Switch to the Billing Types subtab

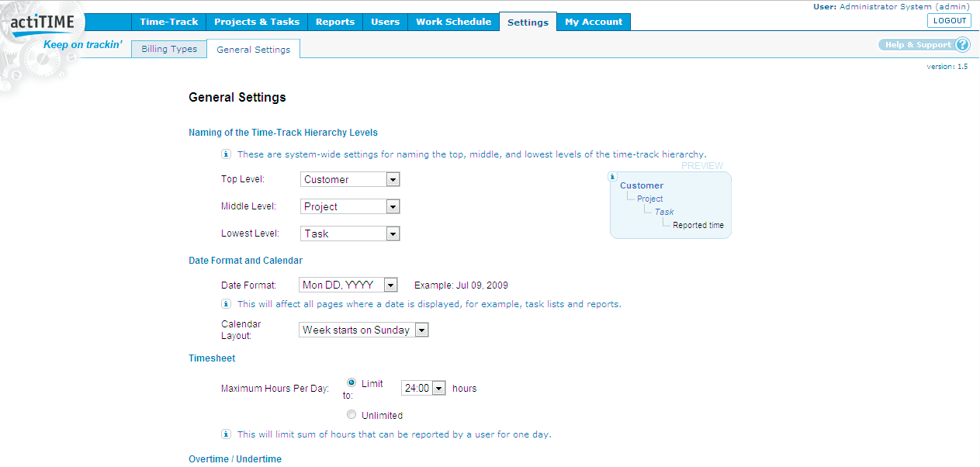tap(169, 49)
